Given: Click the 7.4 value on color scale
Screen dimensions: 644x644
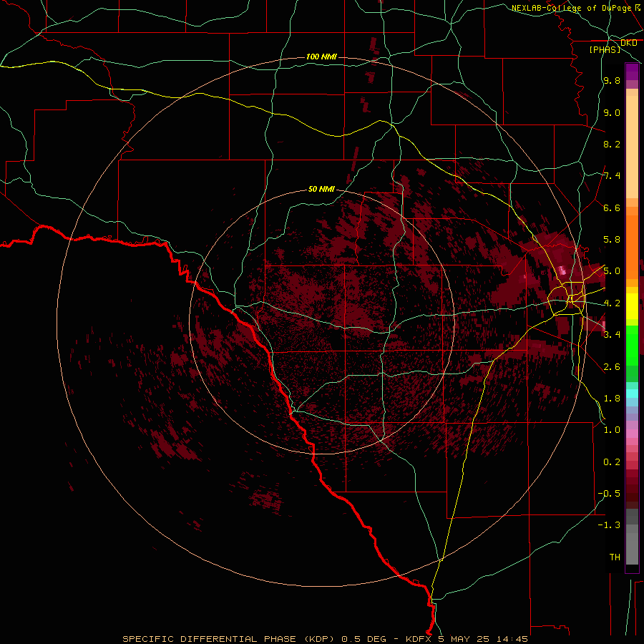Looking at the screenshot, I should point(612,176).
